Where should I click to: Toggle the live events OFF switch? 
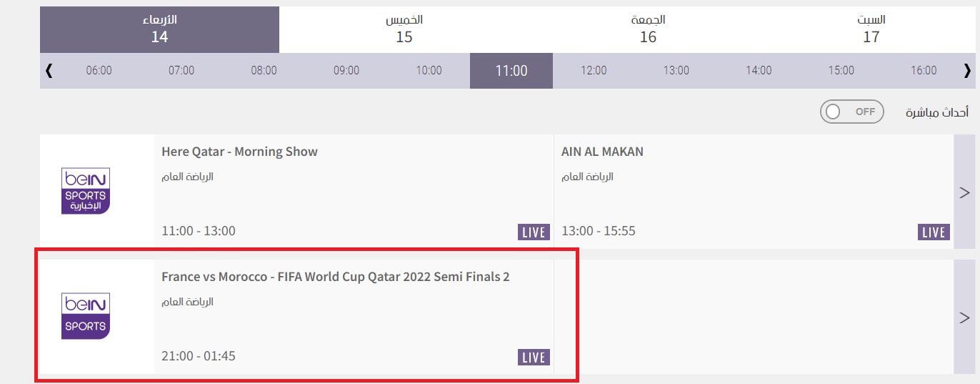point(851,112)
